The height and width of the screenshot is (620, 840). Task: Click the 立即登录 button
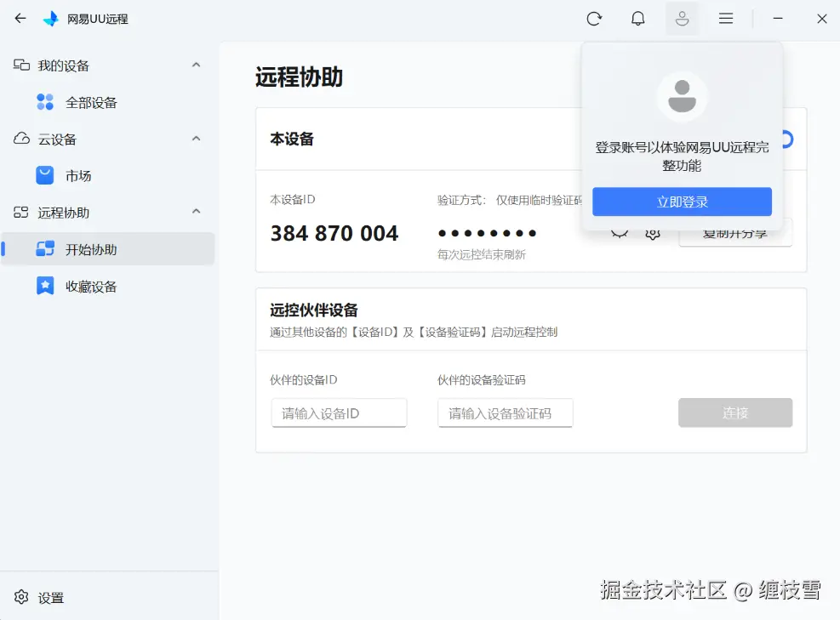(682, 202)
